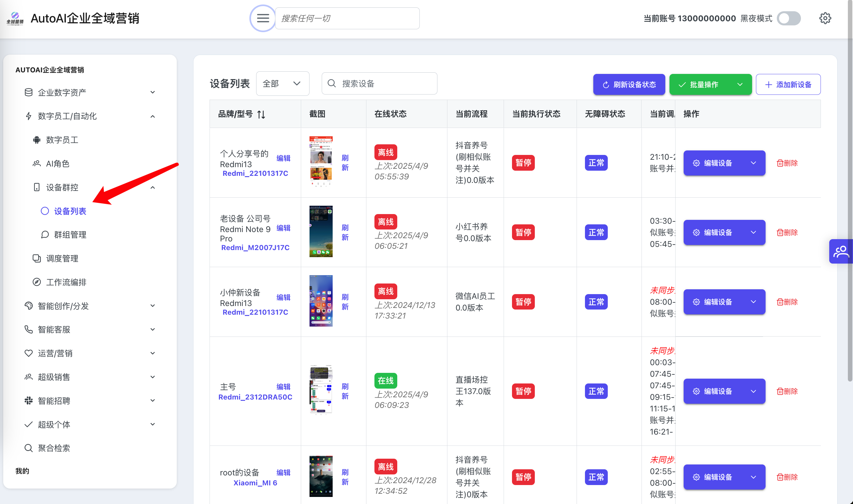The image size is (853, 504).
Task: Click the AutoAI logo icon
Action: [15, 18]
